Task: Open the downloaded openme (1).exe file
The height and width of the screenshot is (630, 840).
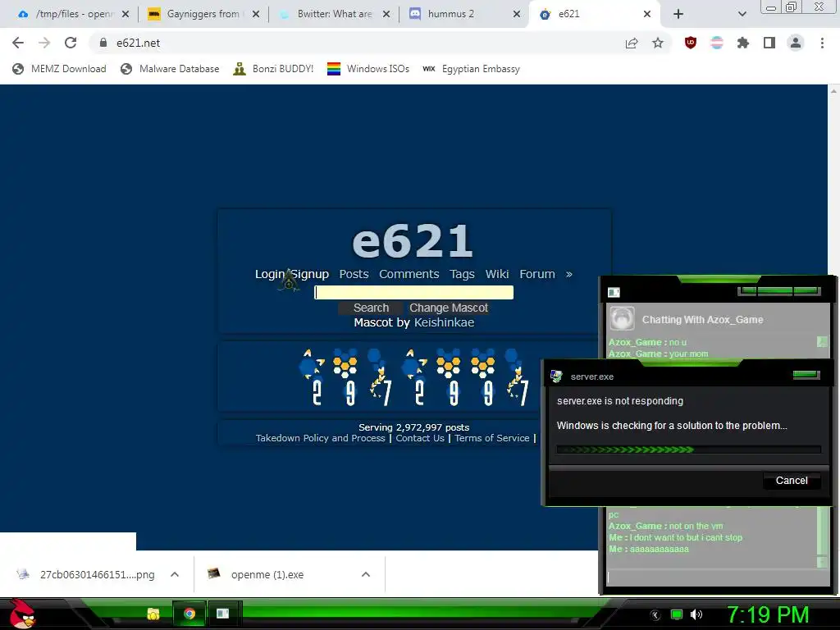Action: pyautogui.click(x=256, y=574)
